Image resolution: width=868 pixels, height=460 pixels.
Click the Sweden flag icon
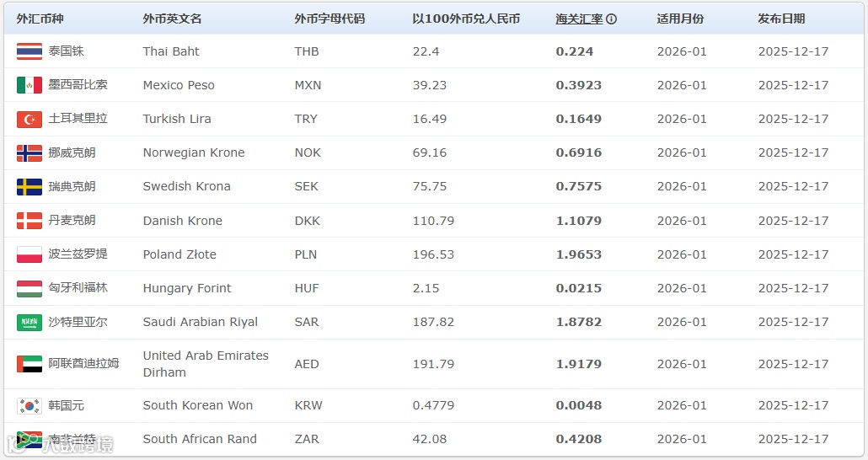tap(29, 186)
